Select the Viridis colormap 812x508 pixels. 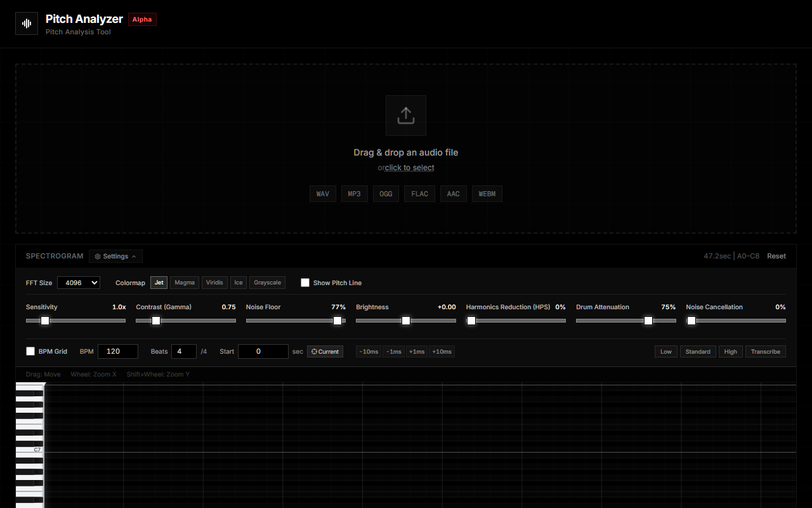tap(214, 283)
